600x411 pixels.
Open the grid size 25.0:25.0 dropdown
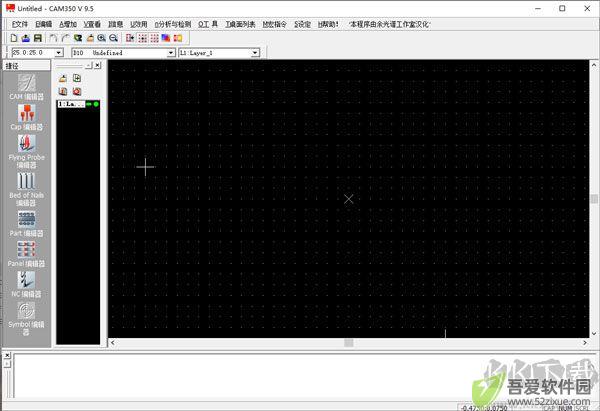coord(59,53)
